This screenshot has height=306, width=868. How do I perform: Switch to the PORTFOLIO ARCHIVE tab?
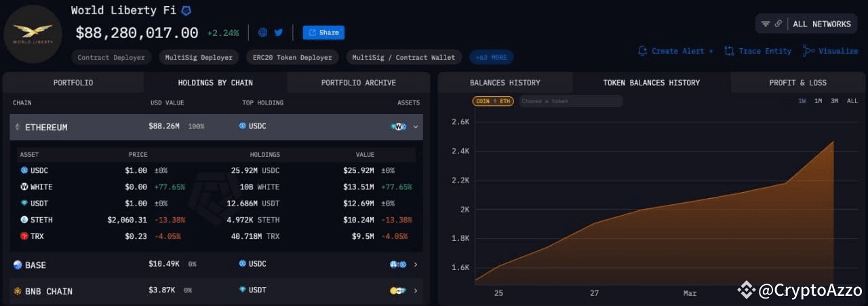[359, 83]
